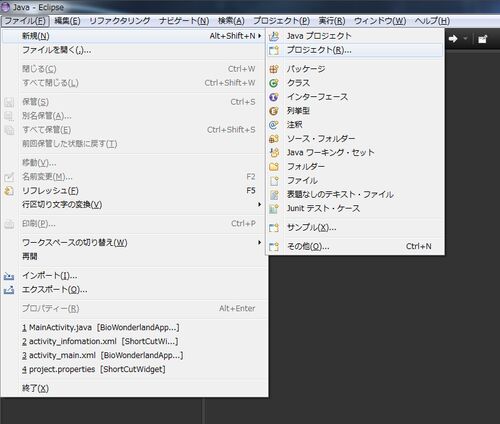Image resolution: width=500 pixels, height=424 pixels.
Task: Expand ワークスペースの切り替え(W) submenu arrow
Action: tap(260, 242)
